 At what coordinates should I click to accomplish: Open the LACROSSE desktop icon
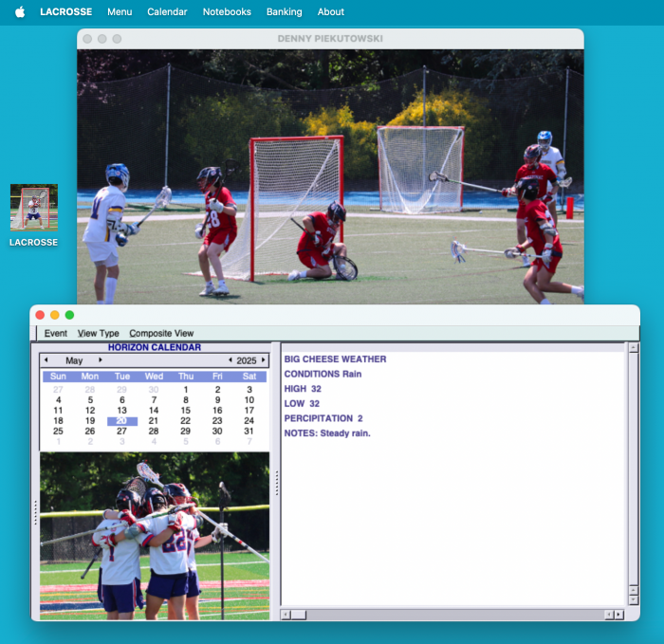pyautogui.click(x=34, y=208)
